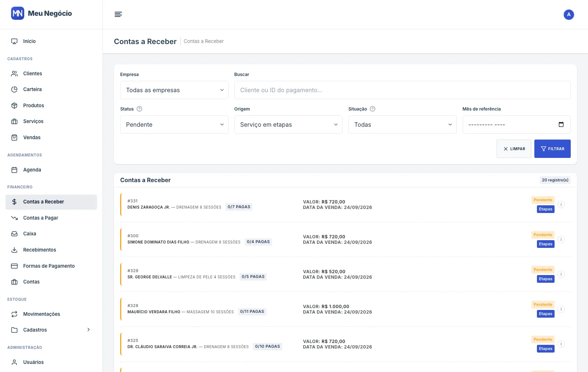Click the Recebimentos download icon
This screenshot has width=588, height=372.
(14, 250)
